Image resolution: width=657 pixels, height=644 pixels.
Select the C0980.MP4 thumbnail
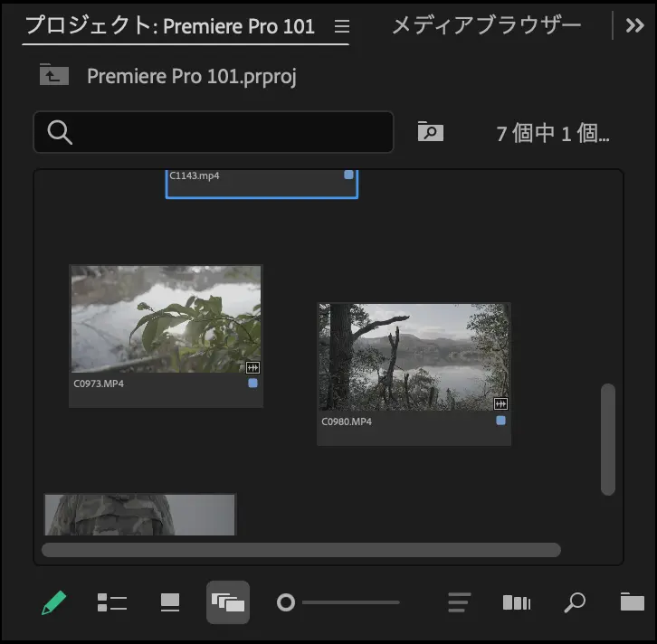point(414,357)
